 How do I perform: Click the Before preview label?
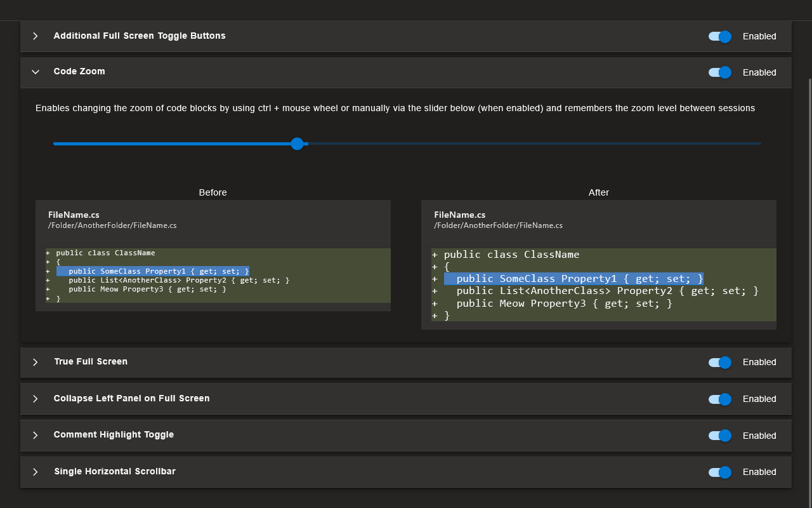(213, 192)
